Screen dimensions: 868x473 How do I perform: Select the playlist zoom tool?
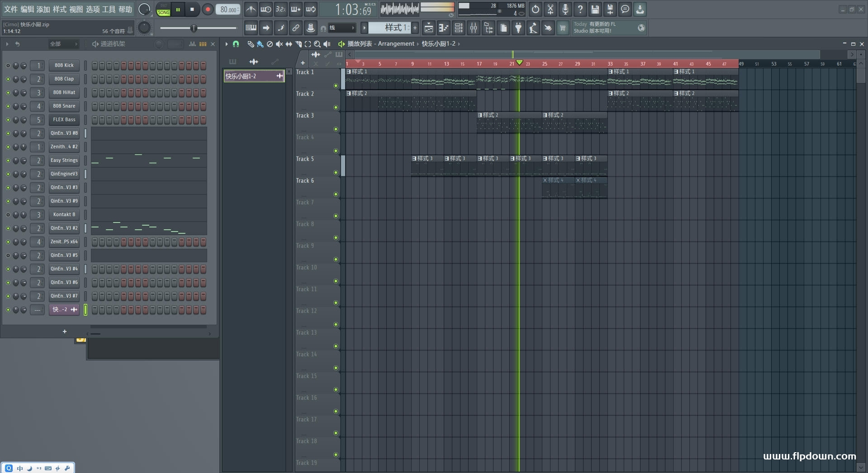coord(317,44)
